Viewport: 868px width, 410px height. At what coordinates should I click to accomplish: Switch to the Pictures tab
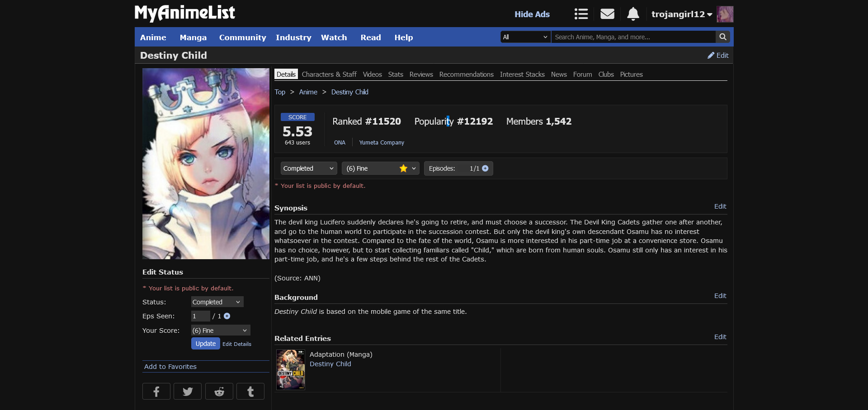click(632, 74)
